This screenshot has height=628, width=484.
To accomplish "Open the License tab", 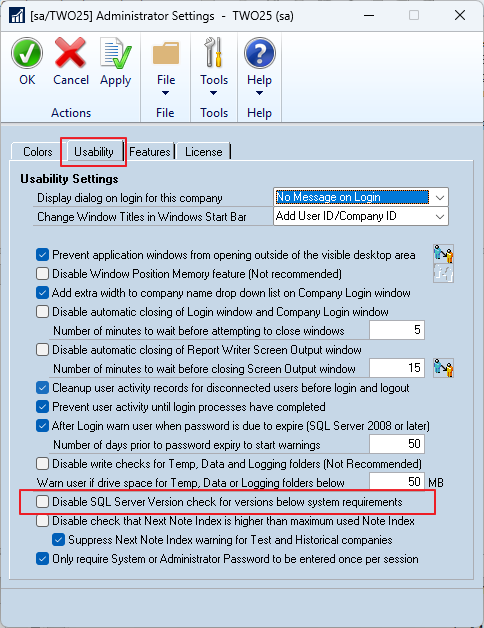I will coord(204,152).
